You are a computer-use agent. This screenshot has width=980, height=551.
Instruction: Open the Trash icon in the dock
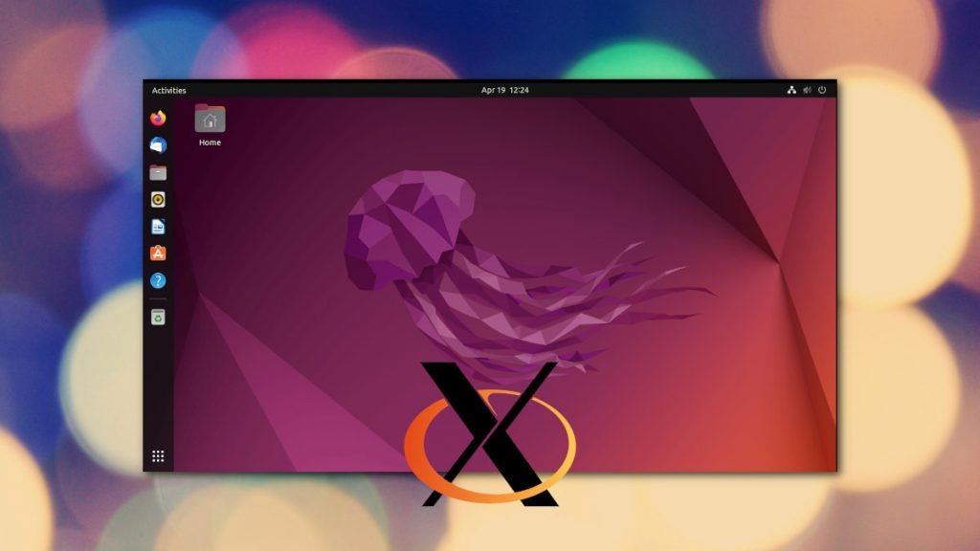158,318
